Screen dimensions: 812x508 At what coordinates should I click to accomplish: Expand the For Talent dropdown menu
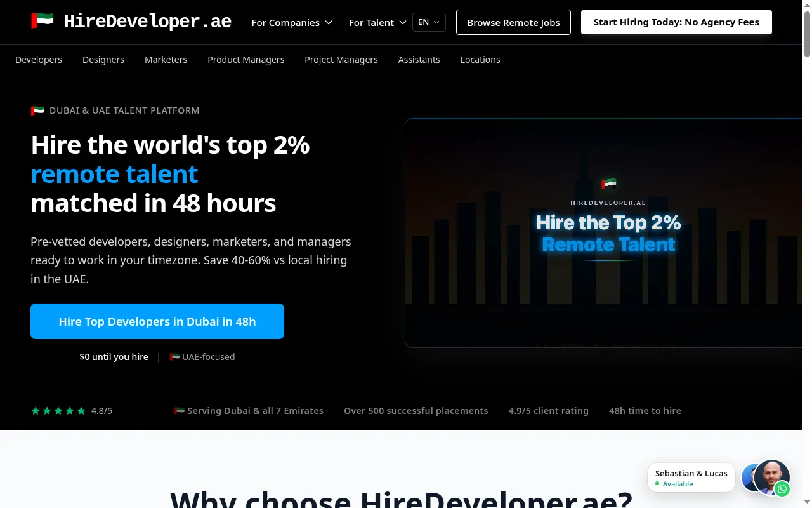[x=377, y=22]
